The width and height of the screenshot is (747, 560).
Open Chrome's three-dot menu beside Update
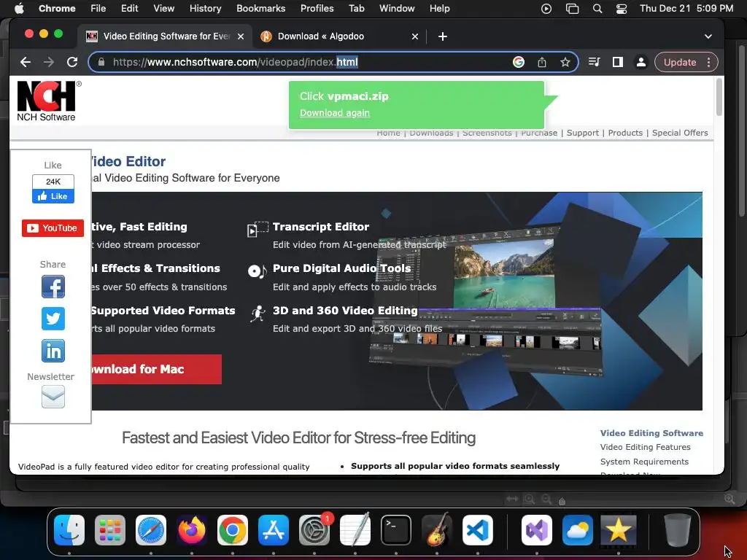tap(709, 62)
